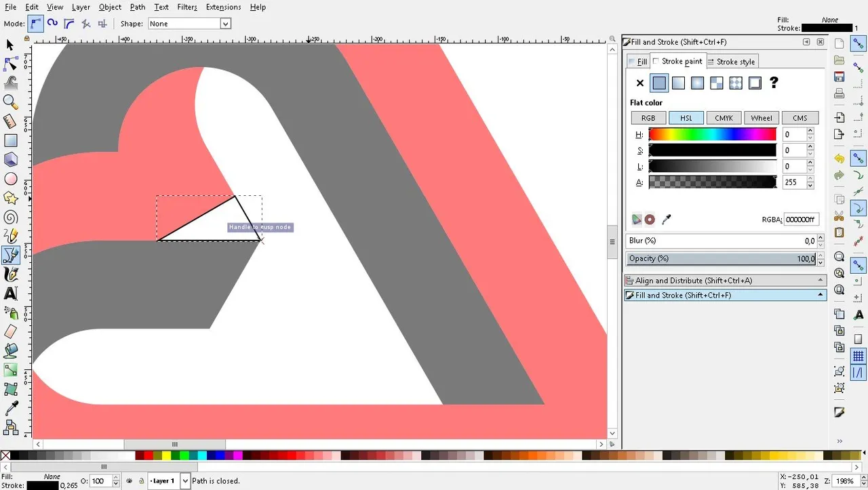Image resolution: width=868 pixels, height=490 pixels.
Task: Select the Rectangle tool
Action: [10, 140]
